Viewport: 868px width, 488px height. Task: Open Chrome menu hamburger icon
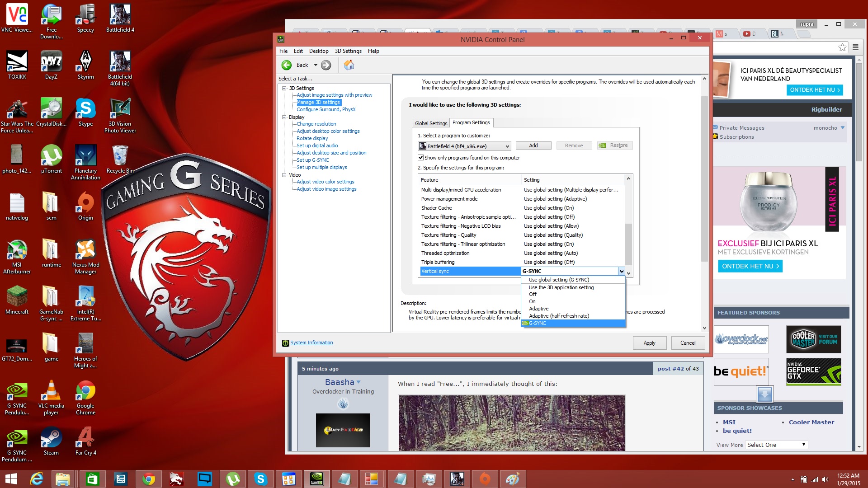point(855,47)
